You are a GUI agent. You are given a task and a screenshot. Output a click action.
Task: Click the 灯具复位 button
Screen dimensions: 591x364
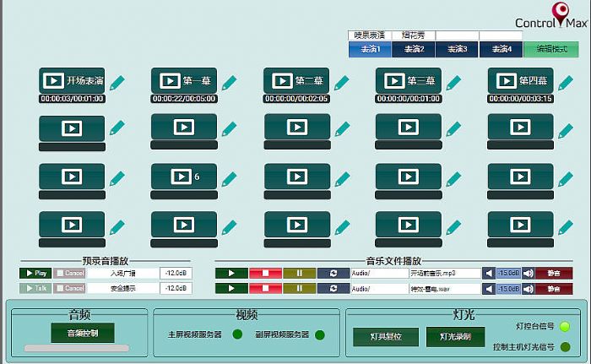[x=386, y=336]
